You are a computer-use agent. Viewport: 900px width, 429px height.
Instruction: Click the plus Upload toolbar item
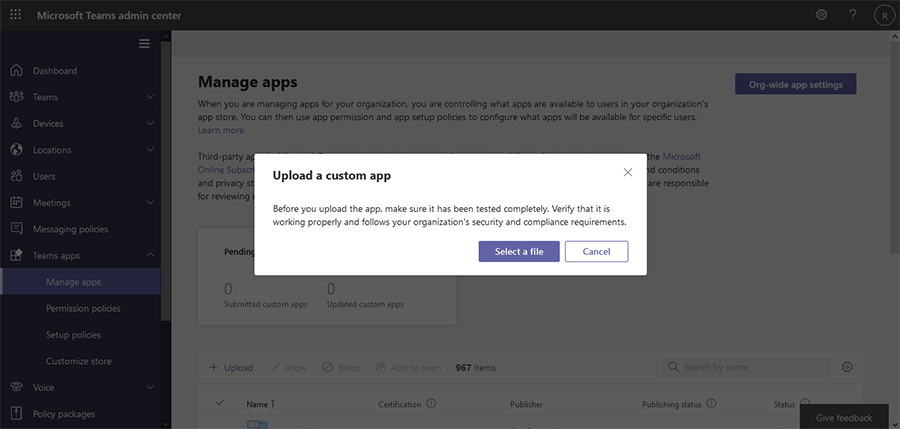pyautogui.click(x=231, y=368)
